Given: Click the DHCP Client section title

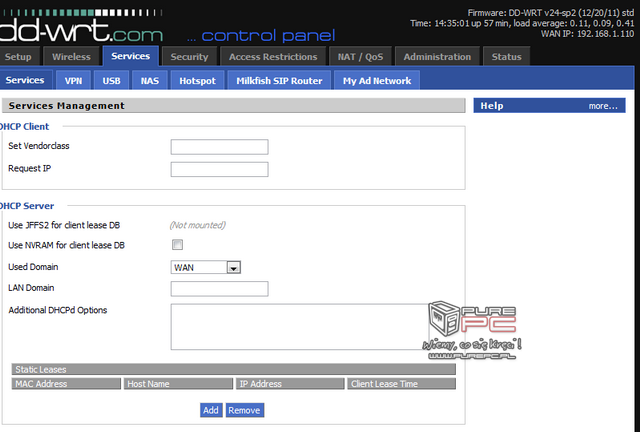Looking at the screenshot, I should 24,127.
